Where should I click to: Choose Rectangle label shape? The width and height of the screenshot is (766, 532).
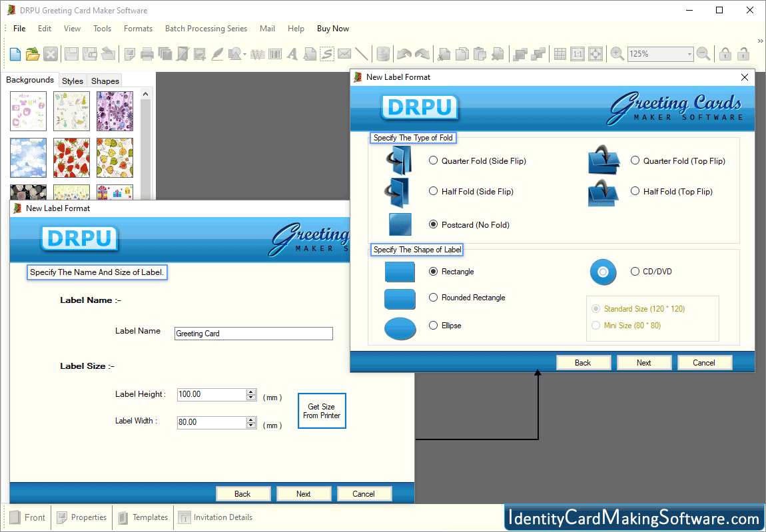point(434,271)
